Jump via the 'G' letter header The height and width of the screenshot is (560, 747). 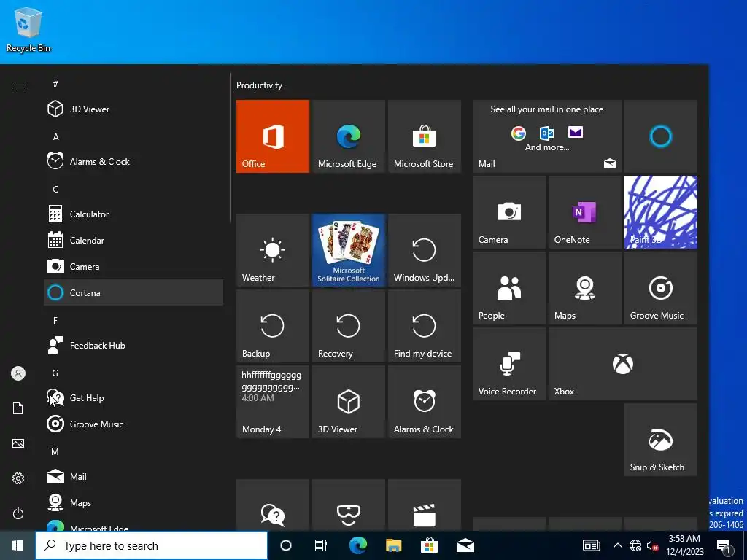55,373
